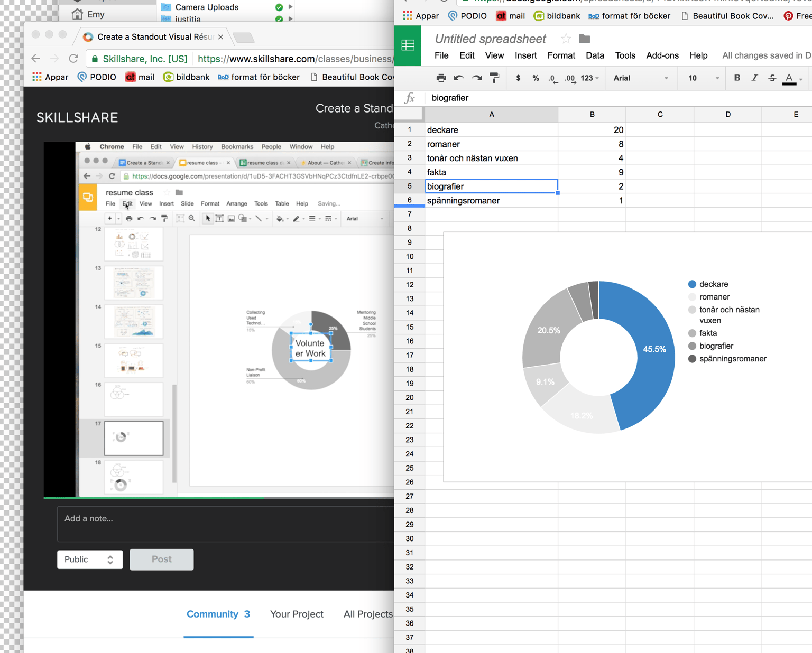Open the more number formats 123 dropdown

(x=589, y=78)
